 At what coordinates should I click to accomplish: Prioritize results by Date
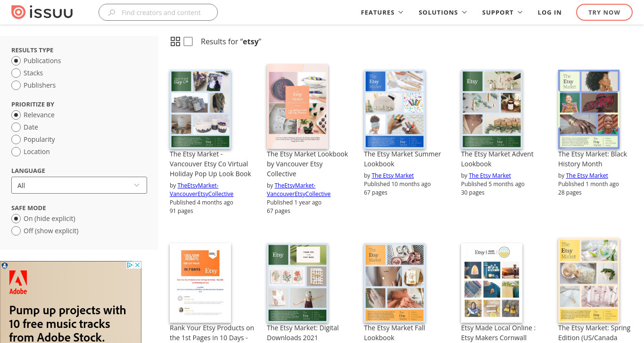tap(16, 127)
